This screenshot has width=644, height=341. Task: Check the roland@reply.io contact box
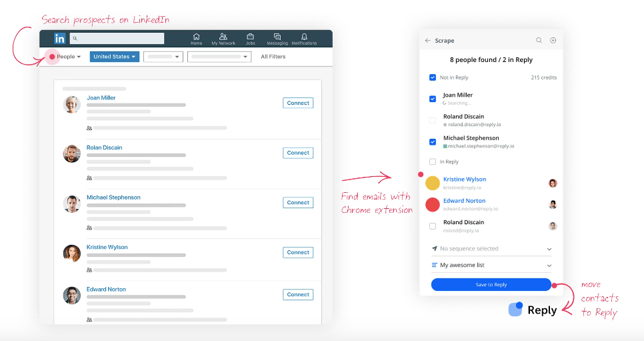(433, 226)
